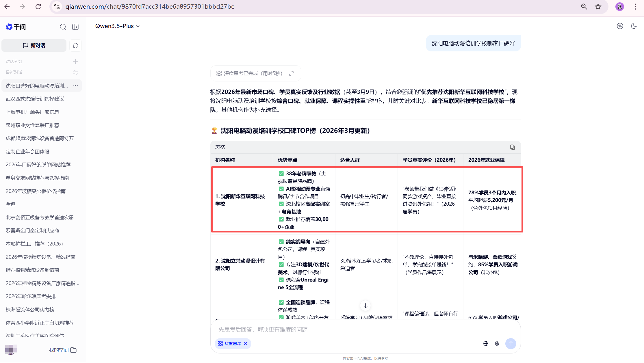Open the 2026年哈尔滨国考安排 conversation

pos(31,296)
